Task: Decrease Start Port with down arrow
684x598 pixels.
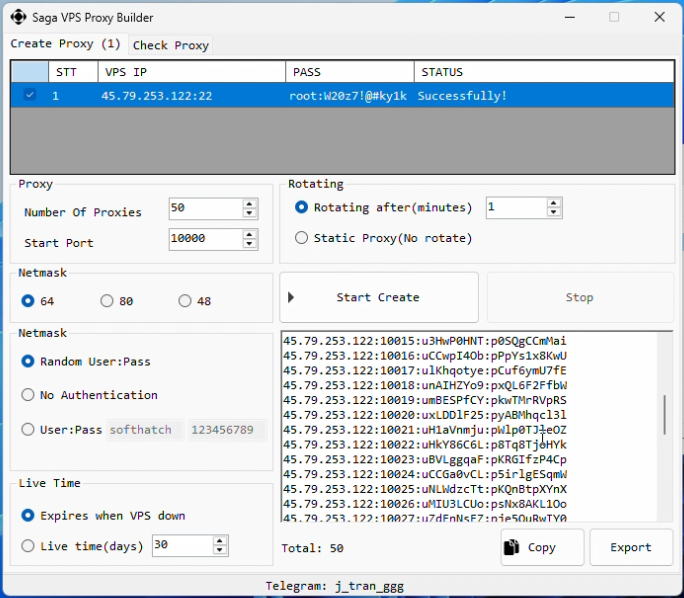Action: (249, 244)
